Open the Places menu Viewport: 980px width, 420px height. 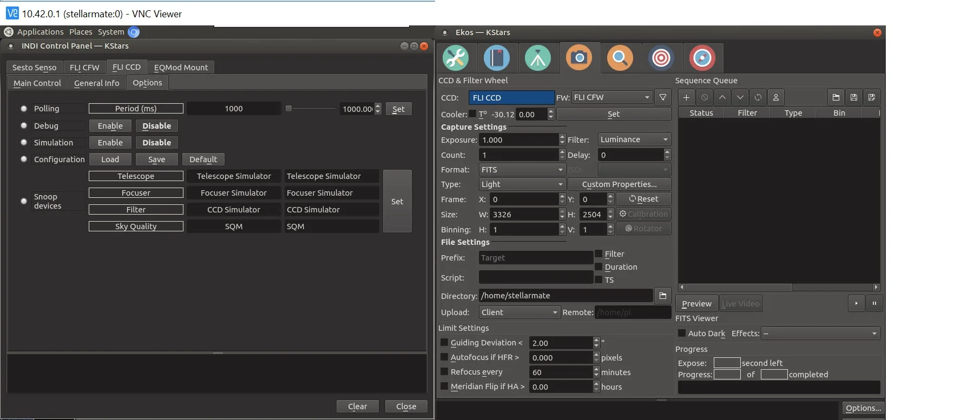[x=81, y=32]
